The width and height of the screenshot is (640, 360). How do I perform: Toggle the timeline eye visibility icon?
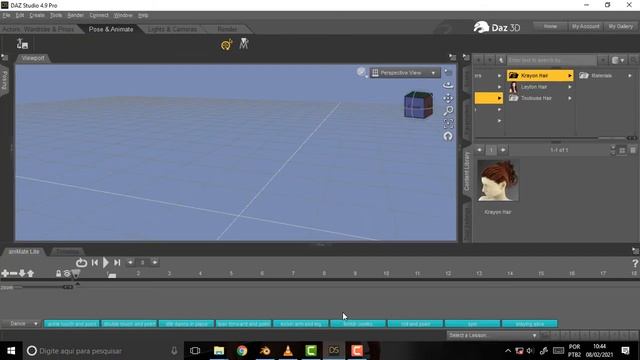[x=67, y=273]
